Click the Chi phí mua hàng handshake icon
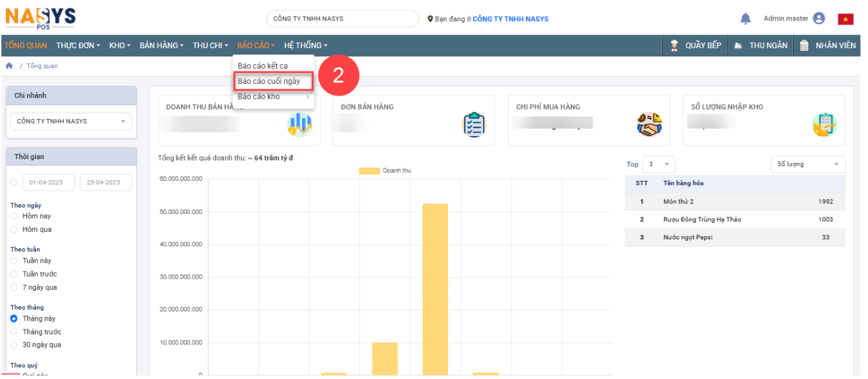 pos(648,124)
